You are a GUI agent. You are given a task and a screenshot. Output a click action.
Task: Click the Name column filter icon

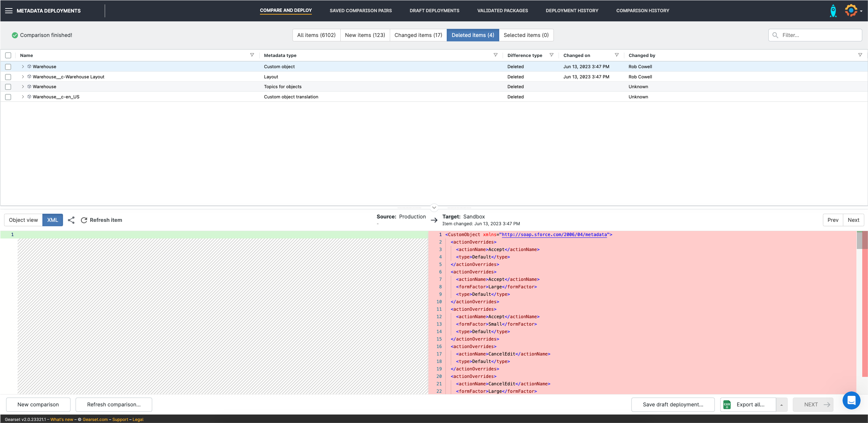[x=252, y=55]
